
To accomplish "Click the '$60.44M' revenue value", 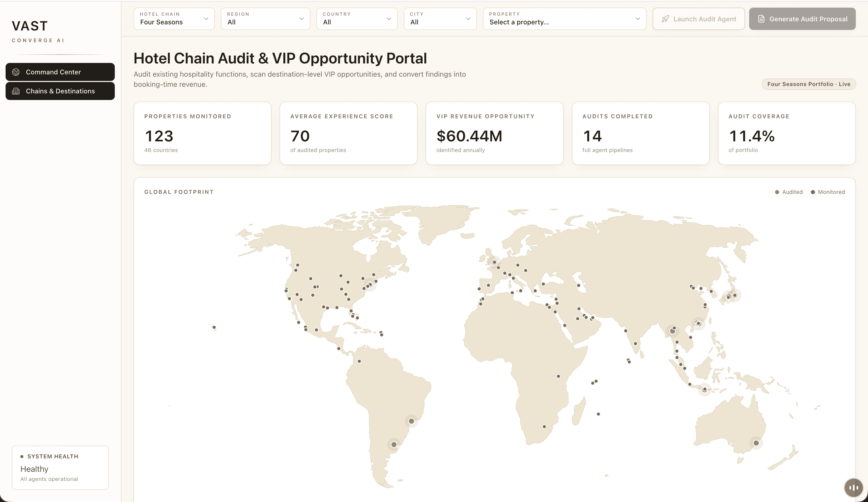I will pos(469,136).
